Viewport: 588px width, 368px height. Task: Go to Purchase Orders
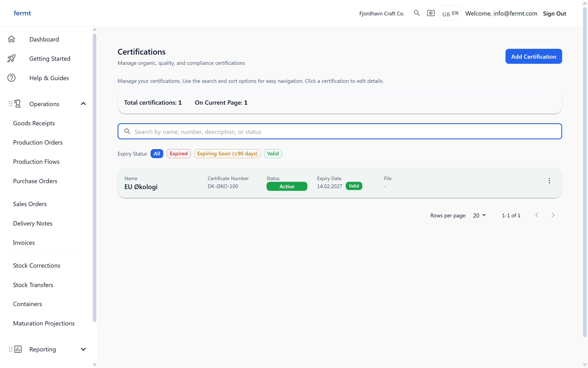[35, 181]
